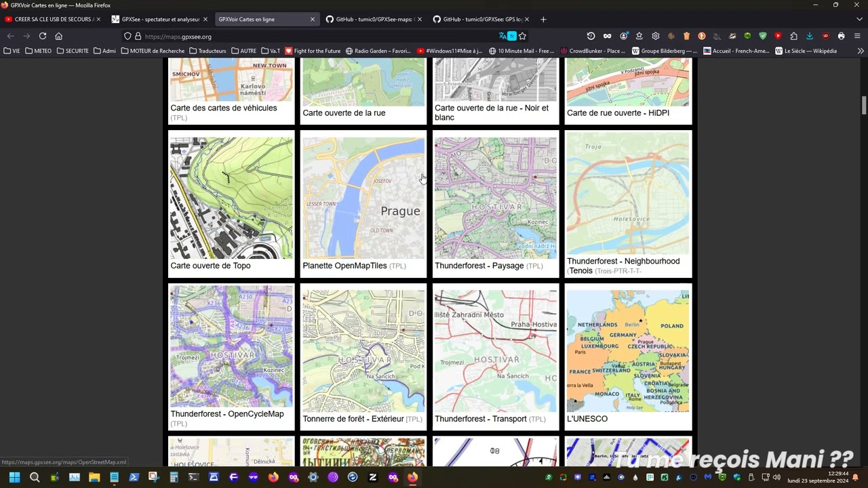Open the Windows Start menu
Viewport: 868px width, 488px height.
(14, 477)
